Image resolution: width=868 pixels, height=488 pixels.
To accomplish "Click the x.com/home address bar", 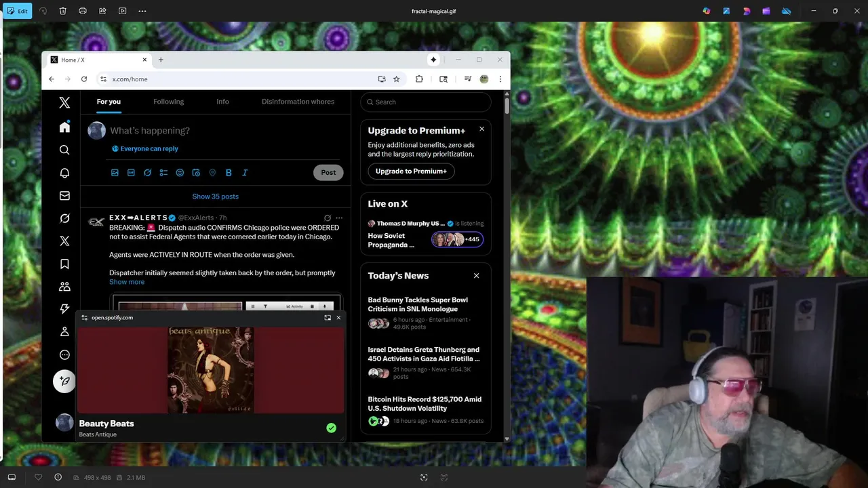I will (237, 79).
